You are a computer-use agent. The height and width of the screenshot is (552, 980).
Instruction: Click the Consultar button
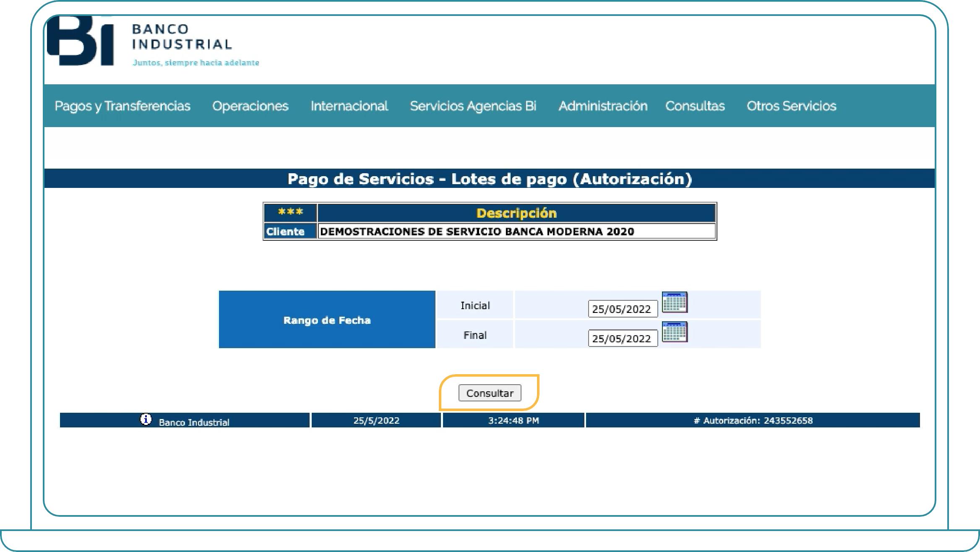point(490,393)
